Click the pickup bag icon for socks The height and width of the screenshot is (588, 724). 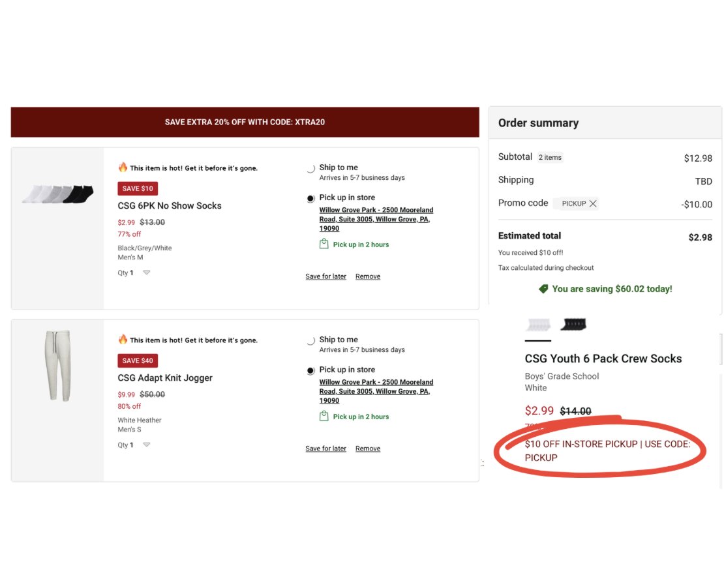point(324,244)
